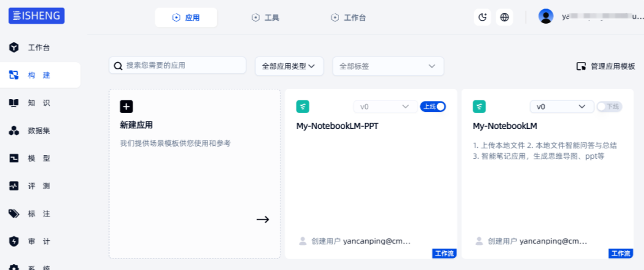Click the 数据集 cluster icon
Image resolution: width=644 pixels, height=270 pixels.
tap(14, 131)
